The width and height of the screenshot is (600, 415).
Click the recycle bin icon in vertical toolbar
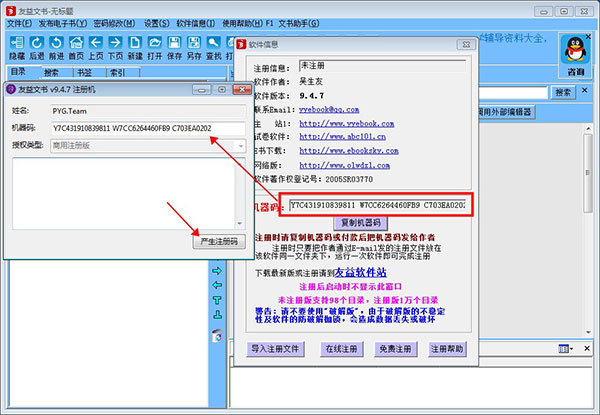click(x=217, y=335)
